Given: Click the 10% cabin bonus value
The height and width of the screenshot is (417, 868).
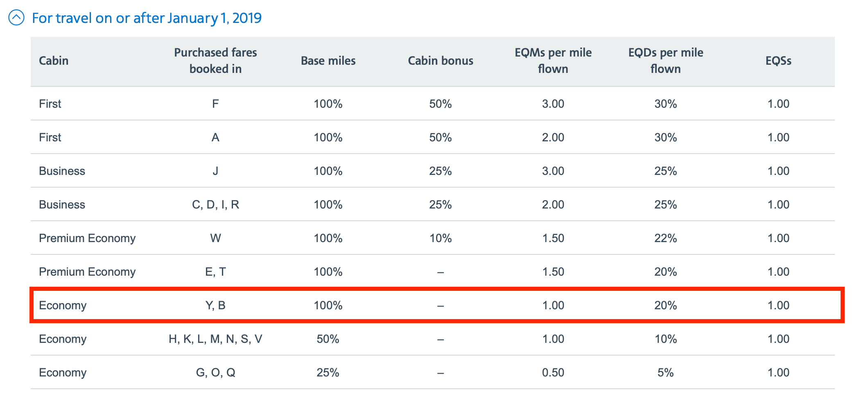Looking at the screenshot, I should 441,238.
